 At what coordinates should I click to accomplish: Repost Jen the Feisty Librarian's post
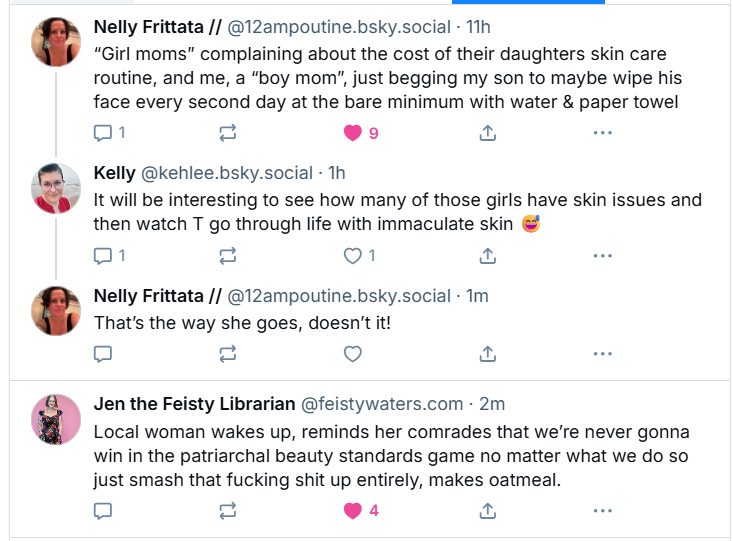click(x=227, y=510)
